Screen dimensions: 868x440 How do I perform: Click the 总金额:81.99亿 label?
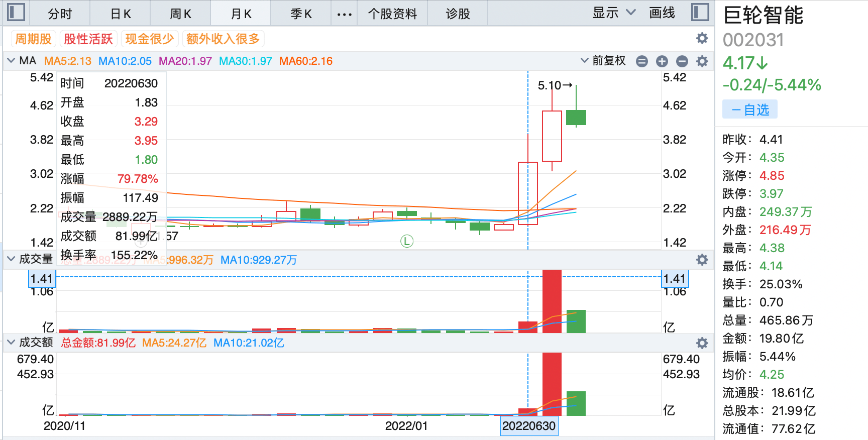tap(98, 343)
